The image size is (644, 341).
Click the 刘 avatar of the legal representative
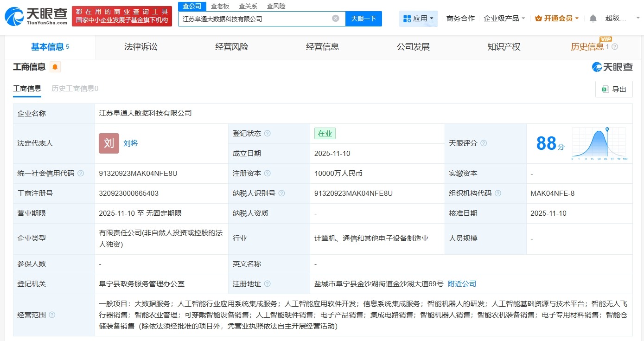click(x=108, y=143)
